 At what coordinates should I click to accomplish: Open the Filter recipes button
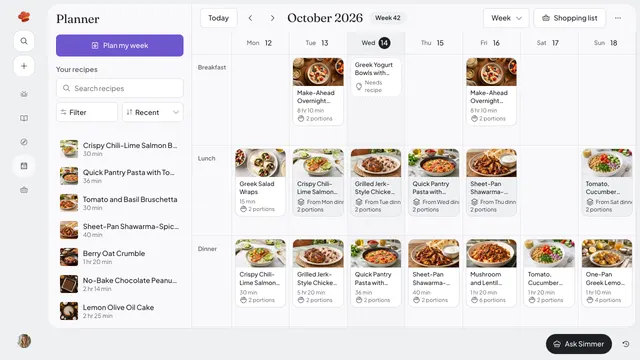87,112
